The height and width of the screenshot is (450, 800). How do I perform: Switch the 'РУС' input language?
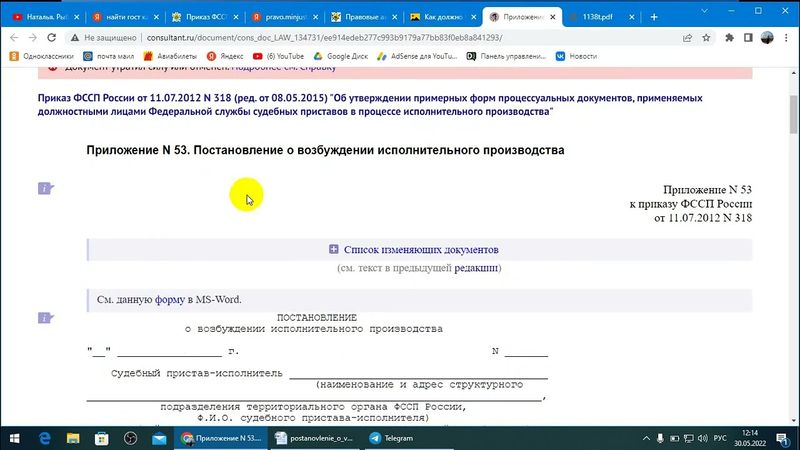(x=720, y=438)
